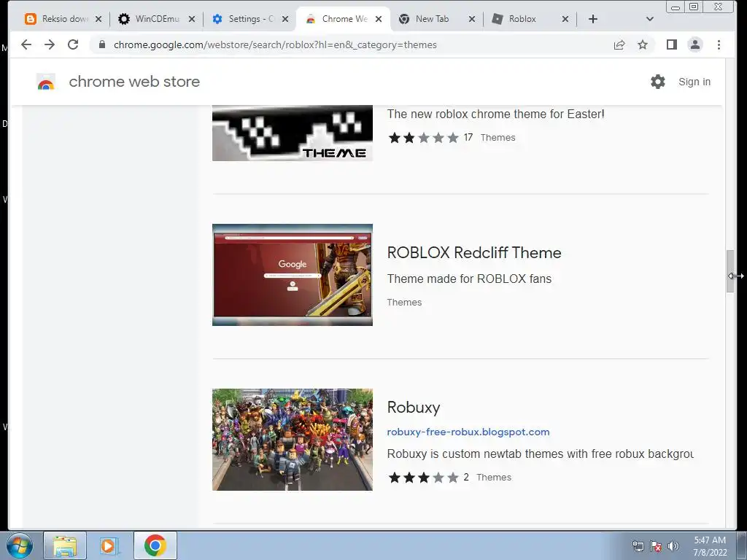Click 'Theme made for ROBLOX fans' description

click(469, 279)
